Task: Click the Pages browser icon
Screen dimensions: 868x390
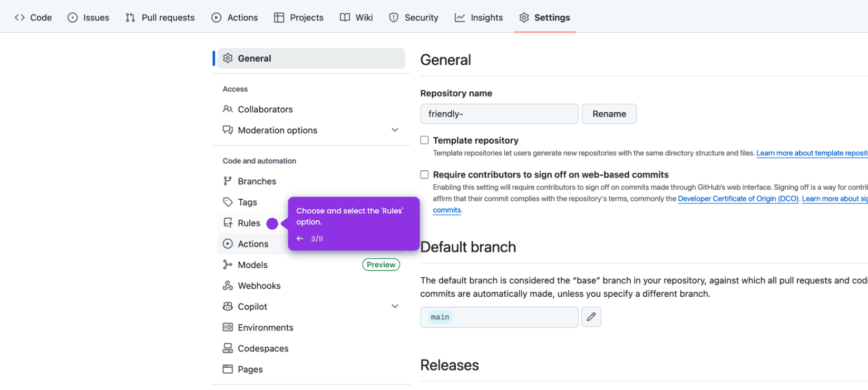Action: [x=228, y=369]
